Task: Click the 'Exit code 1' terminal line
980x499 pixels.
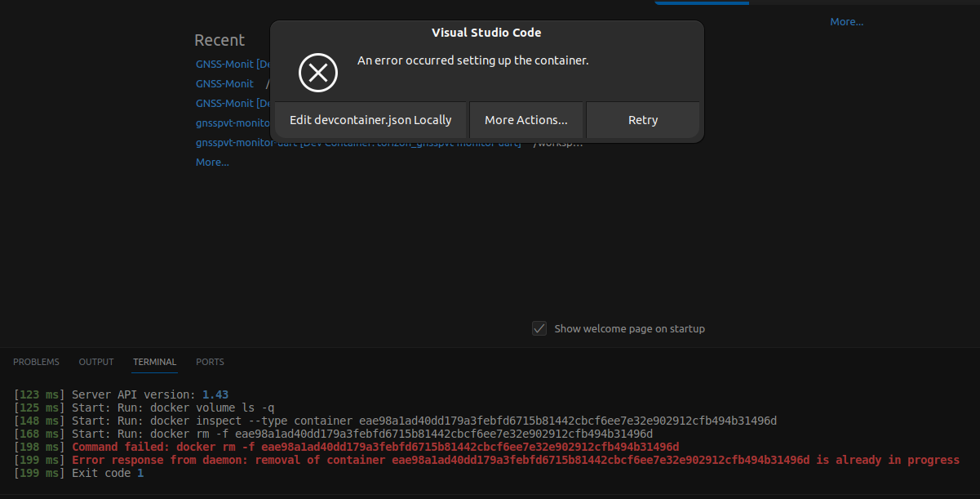Action: click(x=78, y=473)
